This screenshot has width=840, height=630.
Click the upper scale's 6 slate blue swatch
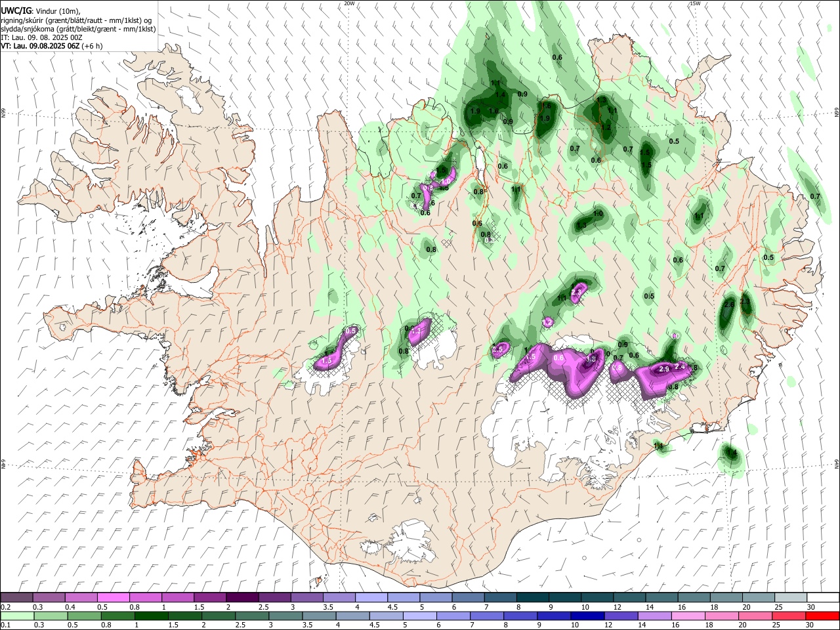(x=467, y=598)
